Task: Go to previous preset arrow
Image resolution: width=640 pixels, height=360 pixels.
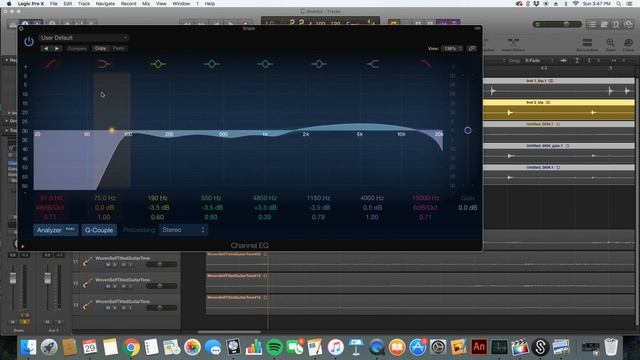Action: point(46,48)
